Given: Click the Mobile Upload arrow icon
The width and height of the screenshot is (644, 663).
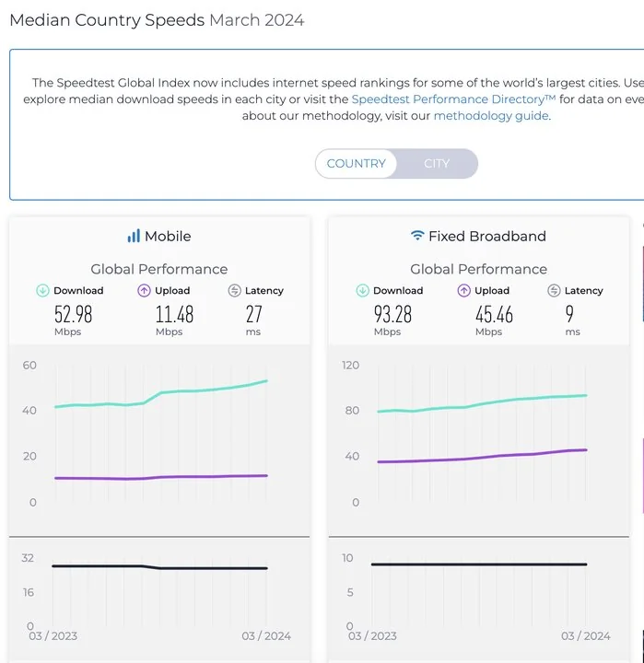Looking at the screenshot, I should [x=144, y=290].
